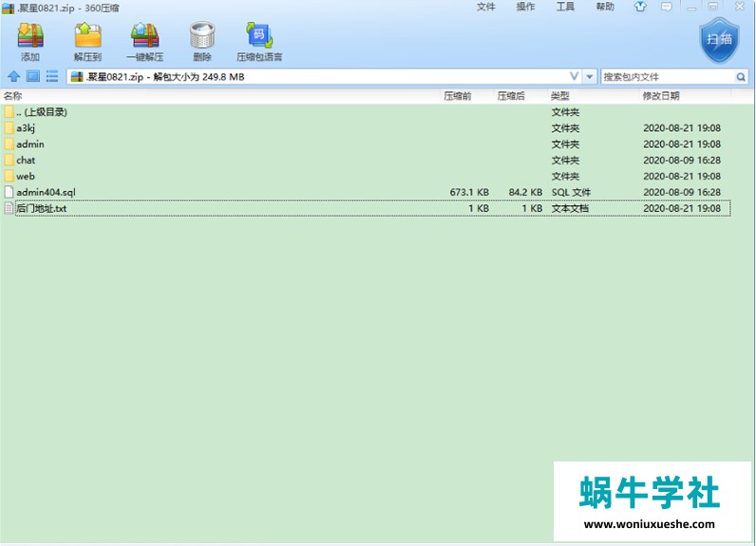Open the 文件 menu

(485, 7)
